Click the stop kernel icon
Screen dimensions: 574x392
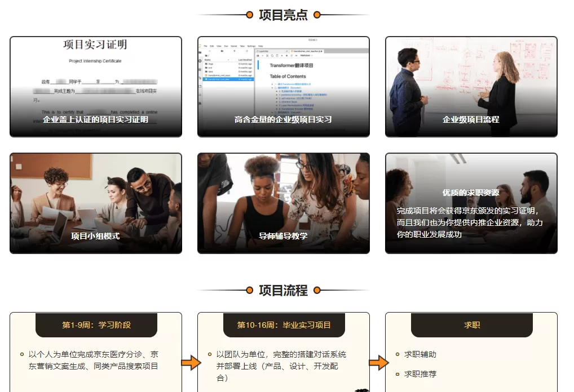coord(286,55)
